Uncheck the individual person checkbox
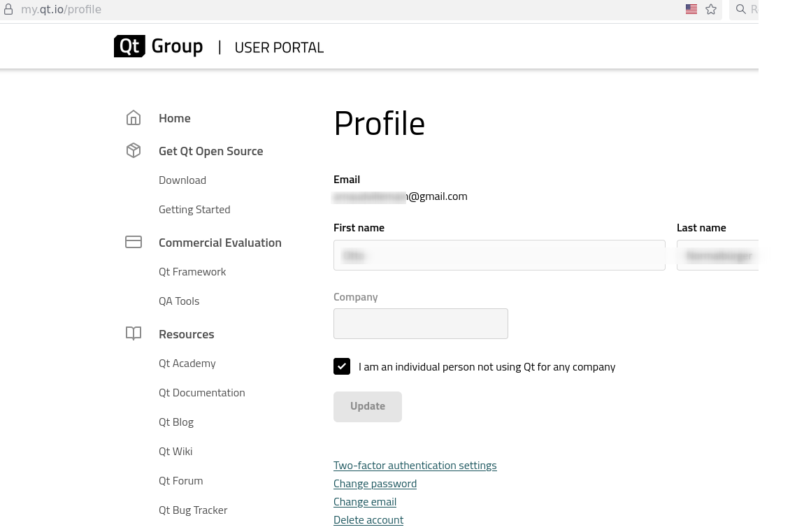 (x=342, y=366)
